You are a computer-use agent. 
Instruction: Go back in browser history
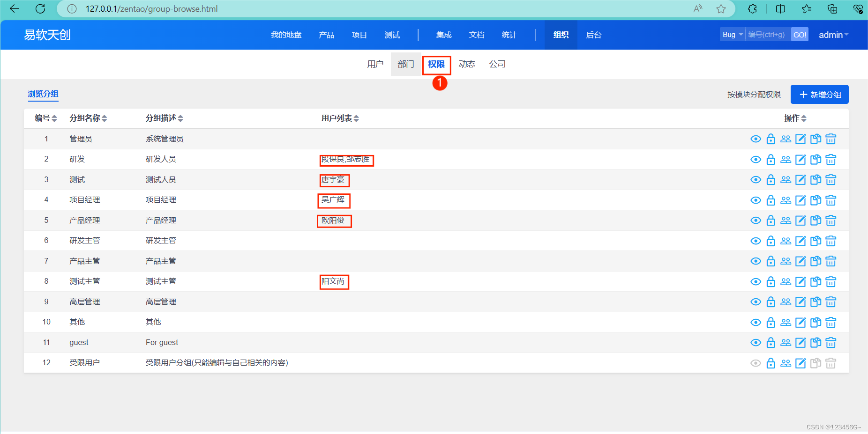point(15,9)
